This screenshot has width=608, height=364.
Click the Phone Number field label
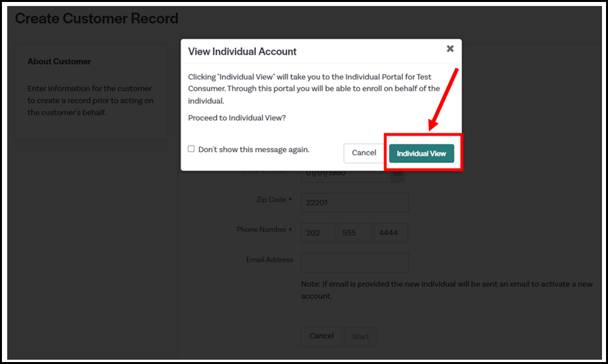pos(261,230)
